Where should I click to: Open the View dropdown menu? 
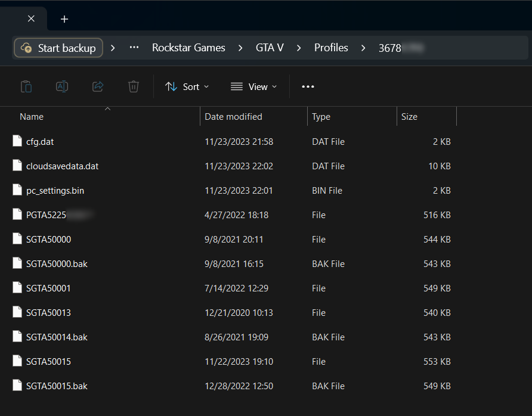(x=254, y=86)
